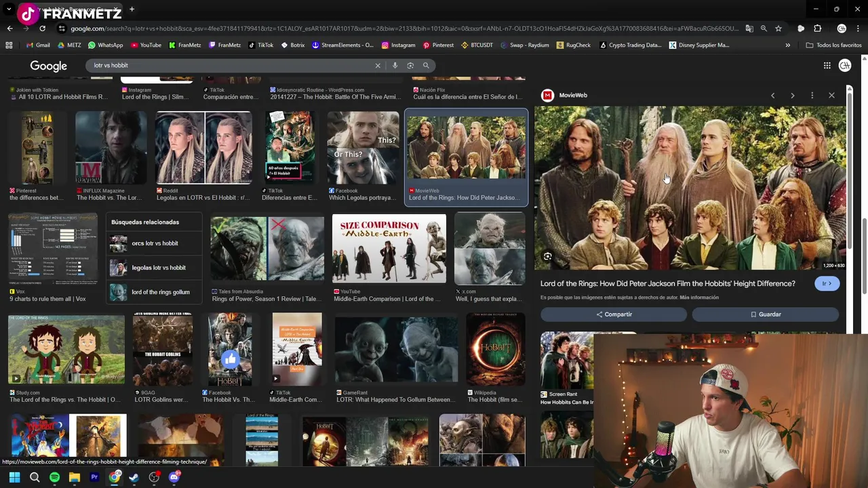
Task: Open the Pinterest bookmark
Action: [x=438, y=45]
